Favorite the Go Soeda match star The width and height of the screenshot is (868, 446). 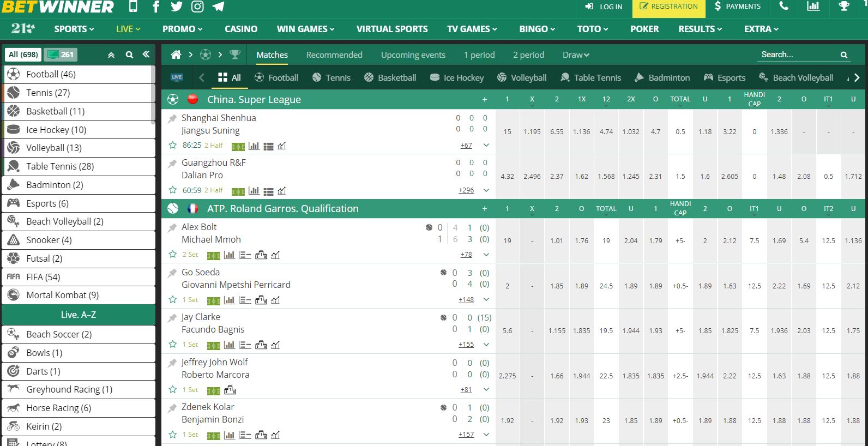pos(173,299)
